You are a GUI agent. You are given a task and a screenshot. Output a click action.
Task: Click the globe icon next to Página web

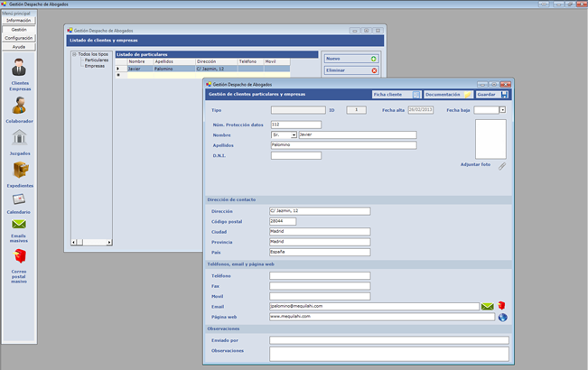[x=503, y=317]
